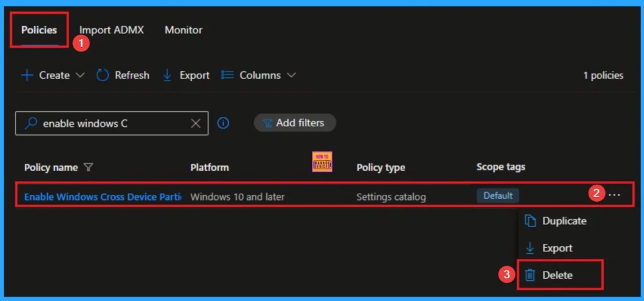Click the Export arrow icon in context menu
This screenshot has width=644, height=301.
pyautogui.click(x=530, y=248)
